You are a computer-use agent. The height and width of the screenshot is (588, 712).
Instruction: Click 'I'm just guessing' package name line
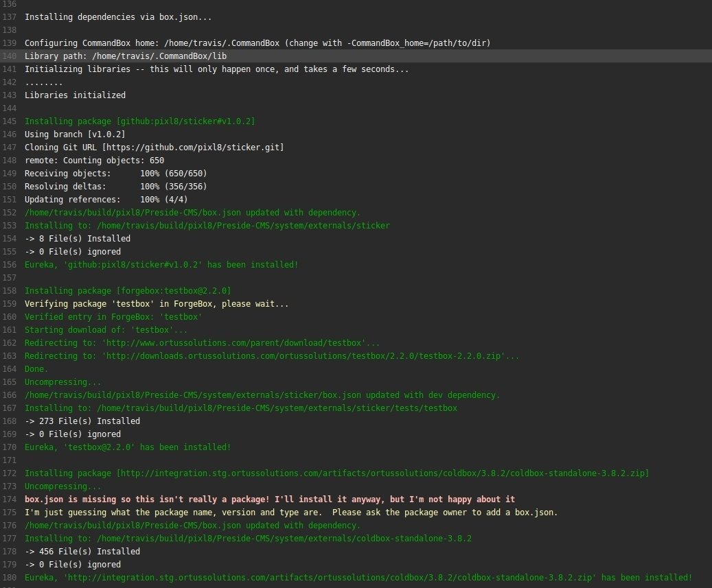click(x=291, y=513)
